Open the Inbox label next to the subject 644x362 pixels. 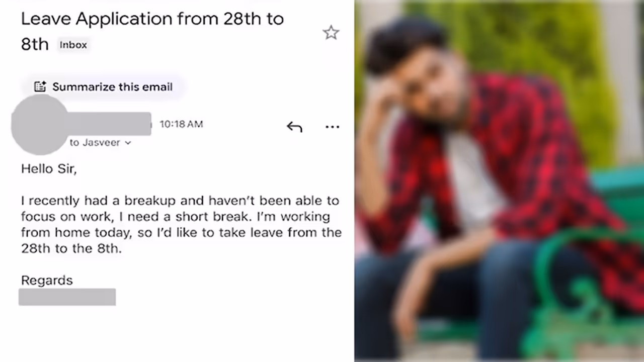[73, 45]
